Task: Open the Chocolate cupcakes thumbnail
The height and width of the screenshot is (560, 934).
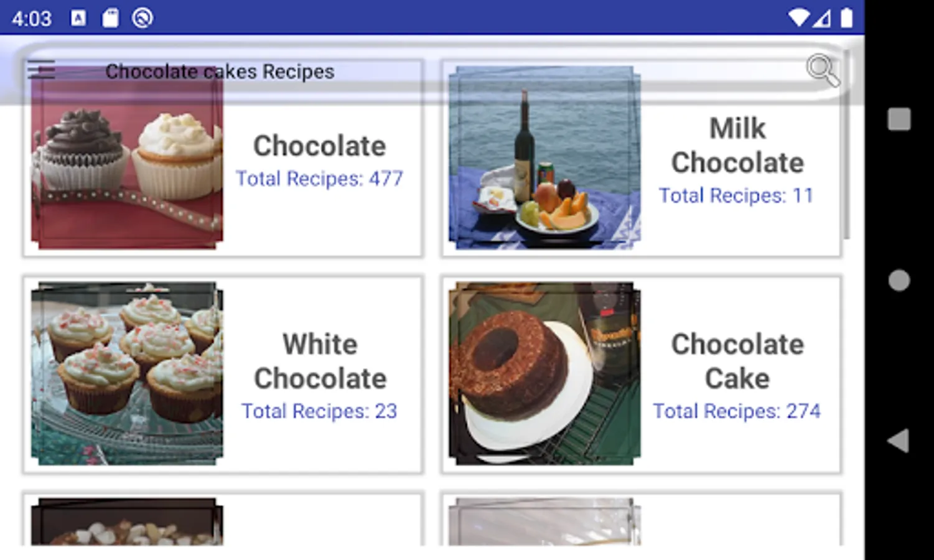Action: pyautogui.click(x=127, y=158)
